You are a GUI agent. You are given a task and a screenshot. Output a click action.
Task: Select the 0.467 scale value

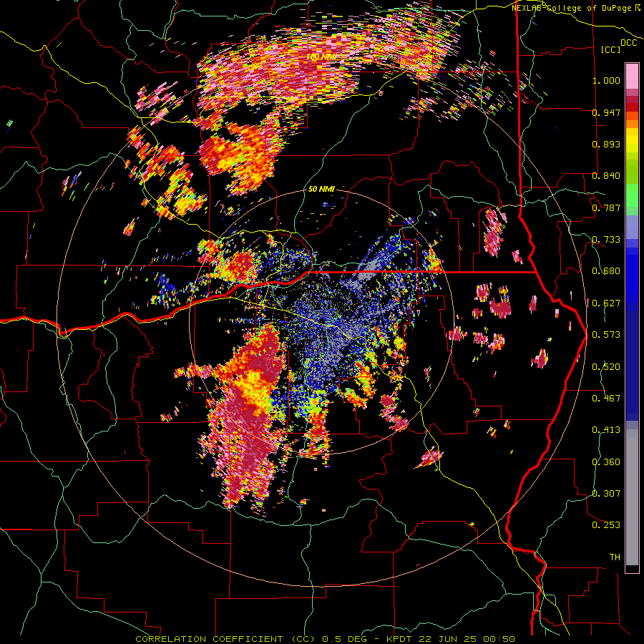(x=606, y=399)
